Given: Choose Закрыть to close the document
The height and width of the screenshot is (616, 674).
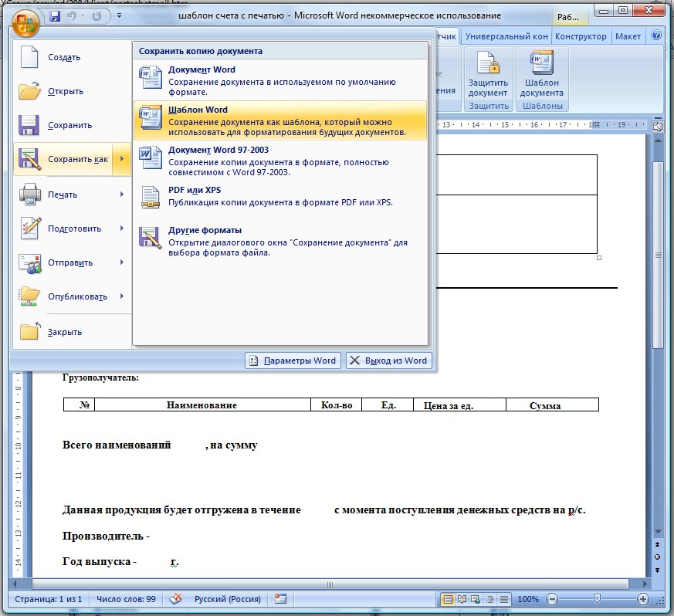Looking at the screenshot, I should click(72, 332).
